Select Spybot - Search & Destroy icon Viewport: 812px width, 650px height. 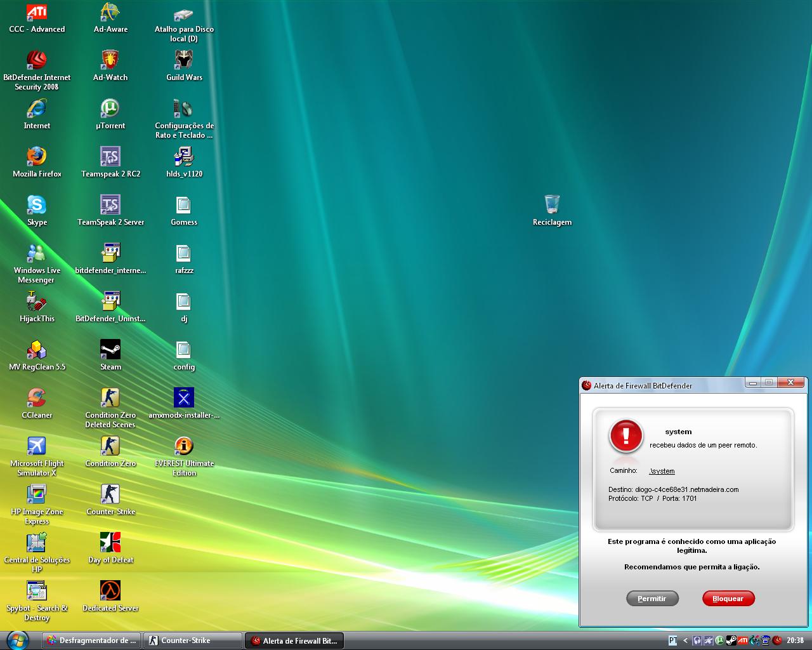pyautogui.click(x=37, y=602)
